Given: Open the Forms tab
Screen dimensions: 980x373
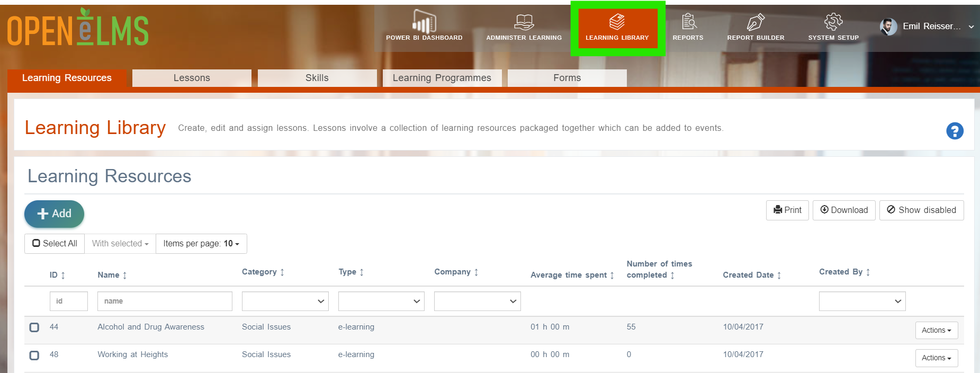Looking at the screenshot, I should pos(567,78).
